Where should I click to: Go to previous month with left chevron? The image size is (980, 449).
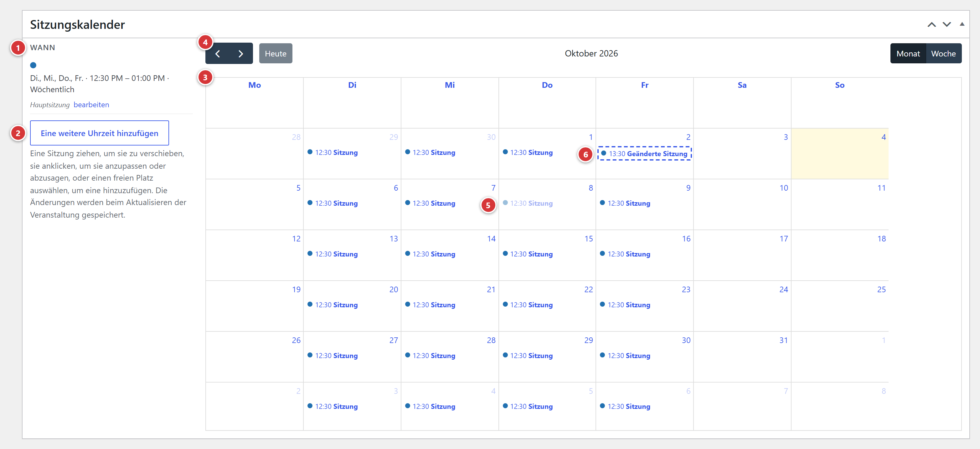click(218, 54)
